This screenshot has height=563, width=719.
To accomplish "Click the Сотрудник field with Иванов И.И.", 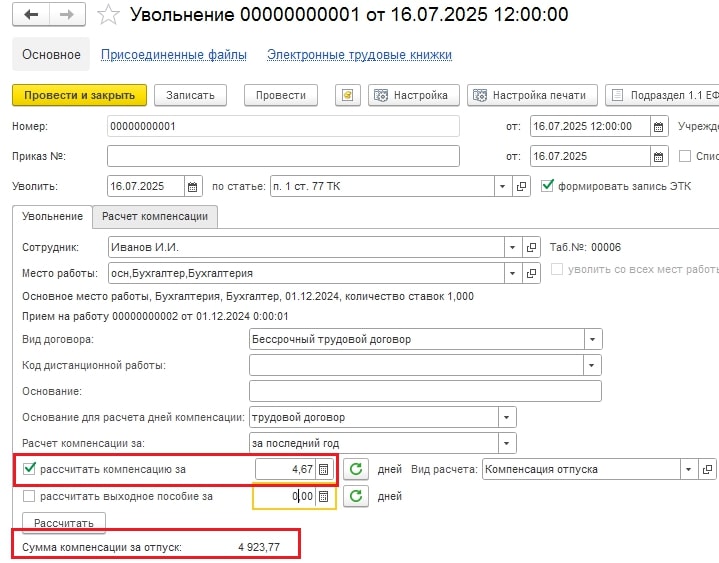I will (306, 248).
